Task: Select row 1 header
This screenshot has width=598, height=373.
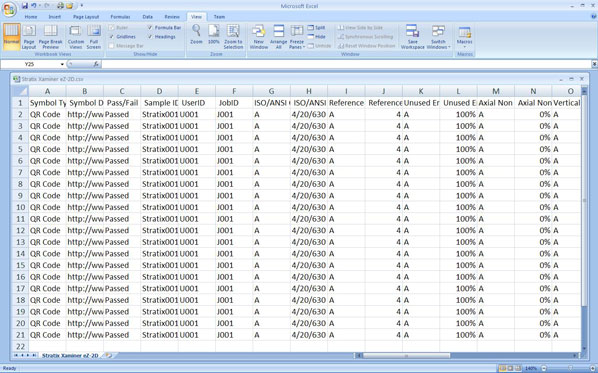Action: pos(20,103)
